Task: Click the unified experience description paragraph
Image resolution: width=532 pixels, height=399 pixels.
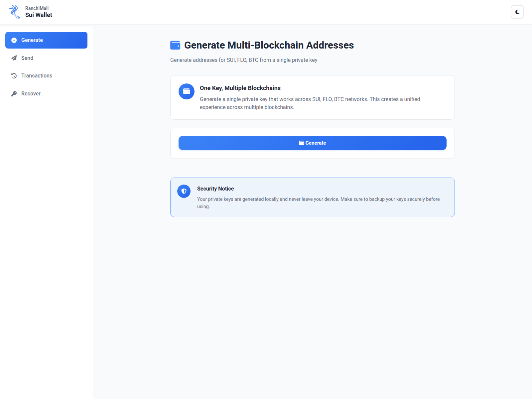Action: [310, 103]
